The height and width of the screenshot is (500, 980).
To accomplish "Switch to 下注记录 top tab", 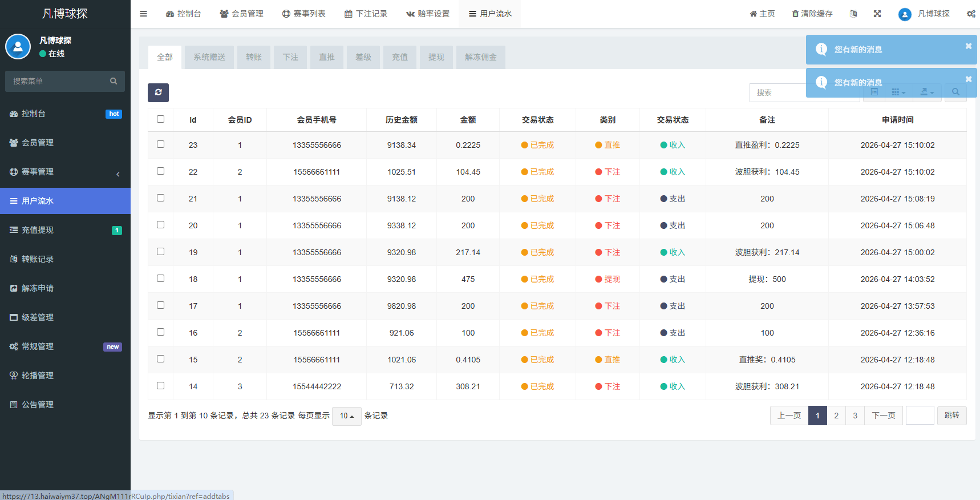I will click(366, 14).
